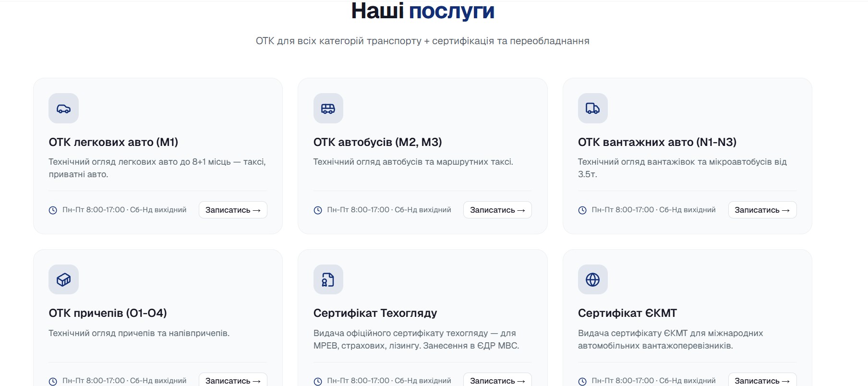Click the heading ОТК вантажних авто (N1-N3)
Viewport: 868px width, 386px height.
pos(657,142)
